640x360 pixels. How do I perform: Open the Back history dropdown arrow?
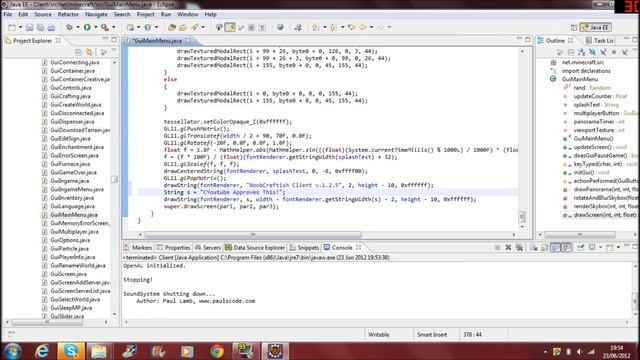[x=371, y=27]
